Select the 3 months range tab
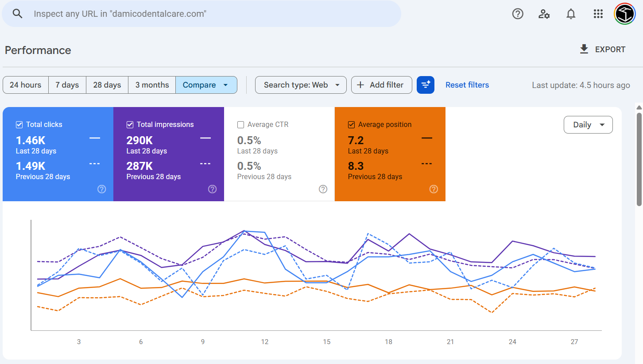Viewport: 643px width, 364px height. (x=152, y=85)
